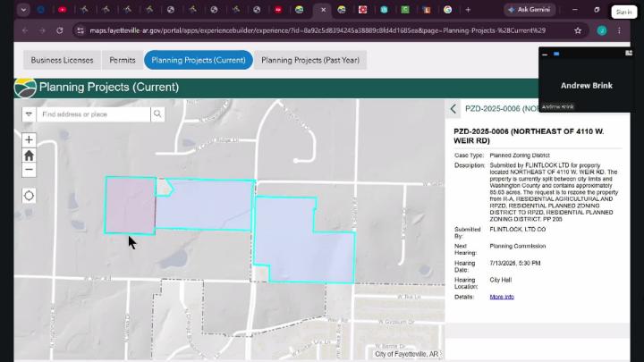The width and height of the screenshot is (644, 362).
Task: Select the pink western parcel polygon
Action: click(131, 206)
